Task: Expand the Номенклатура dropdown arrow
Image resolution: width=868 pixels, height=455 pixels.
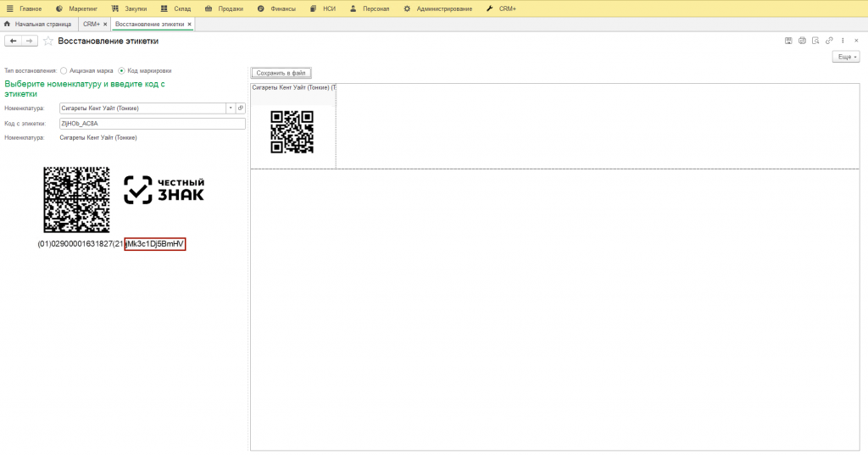Action: pyautogui.click(x=231, y=108)
